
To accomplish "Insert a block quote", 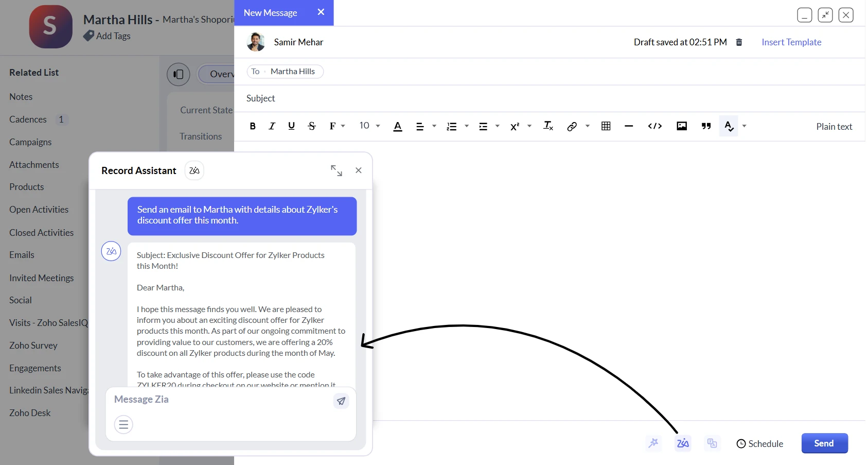I will (x=706, y=126).
